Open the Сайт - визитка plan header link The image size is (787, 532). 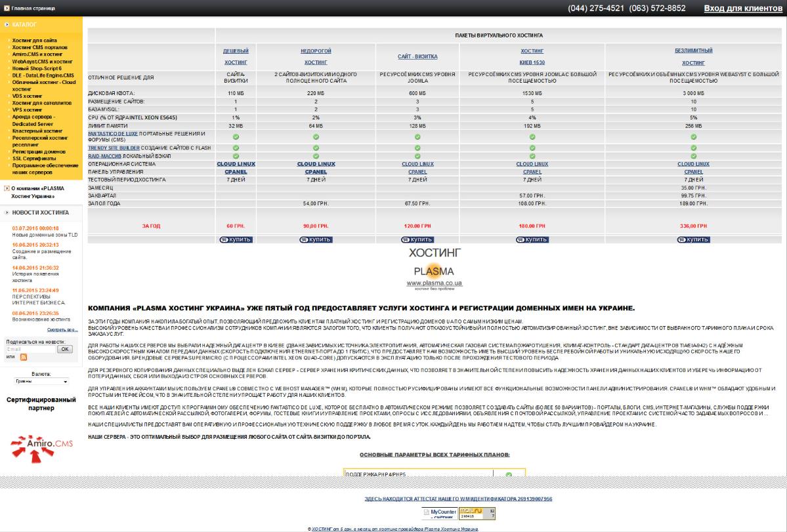[x=417, y=56]
